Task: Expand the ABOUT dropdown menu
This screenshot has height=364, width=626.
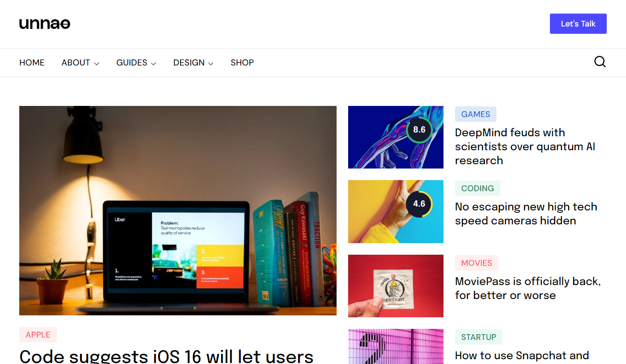Action: (80, 62)
